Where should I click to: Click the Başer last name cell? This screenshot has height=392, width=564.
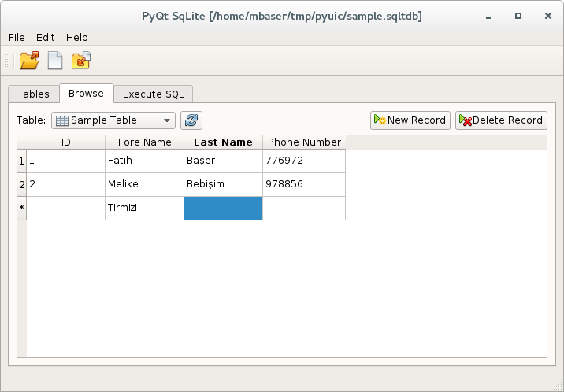223,161
